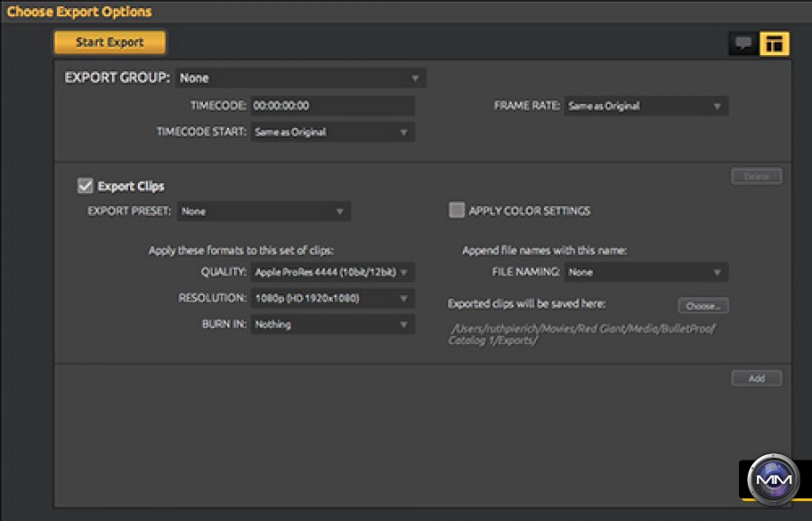Expand the Burn In dropdown
Screen dimensions: 812x521
point(332,324)
